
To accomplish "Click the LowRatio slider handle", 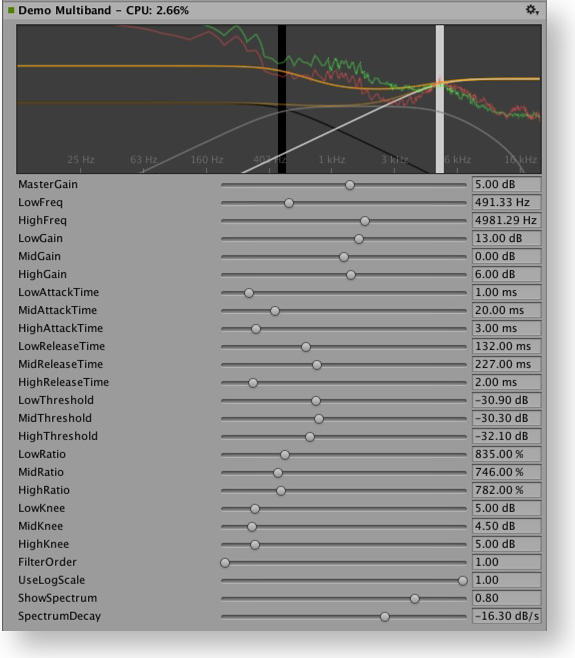I will tap(285, 455).
